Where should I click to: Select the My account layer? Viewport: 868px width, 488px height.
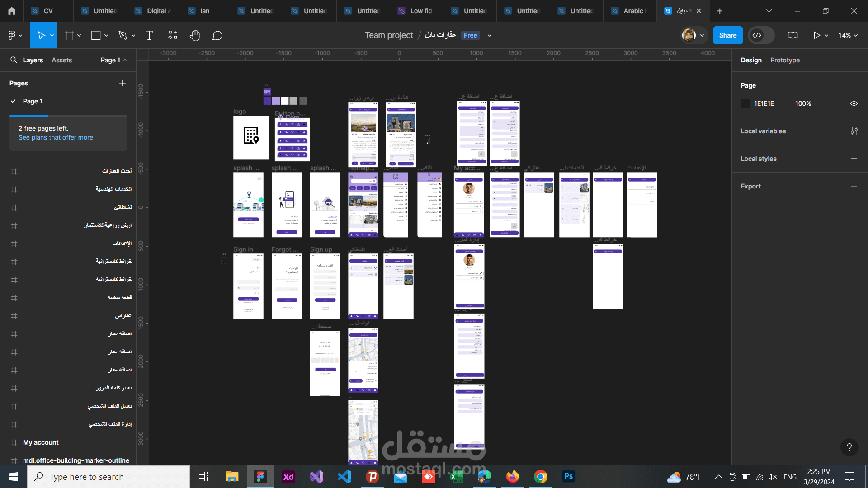[41, 442]
